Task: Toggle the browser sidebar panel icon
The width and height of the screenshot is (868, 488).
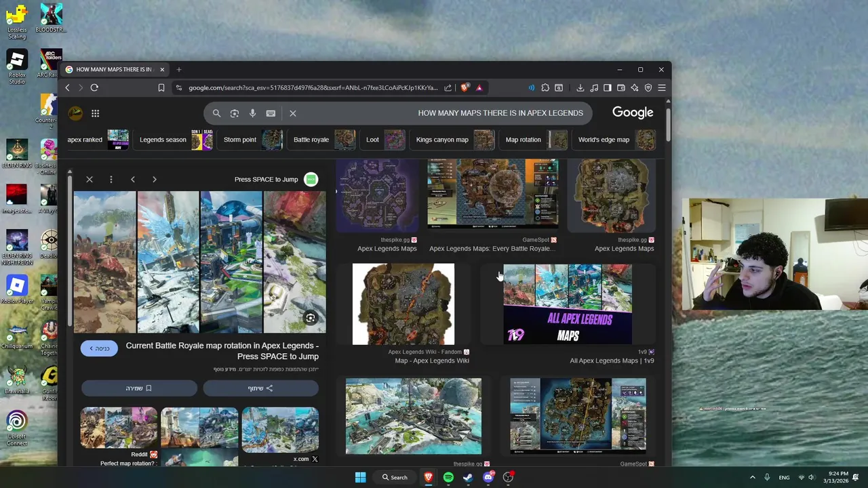Action: tap(608, 87)
